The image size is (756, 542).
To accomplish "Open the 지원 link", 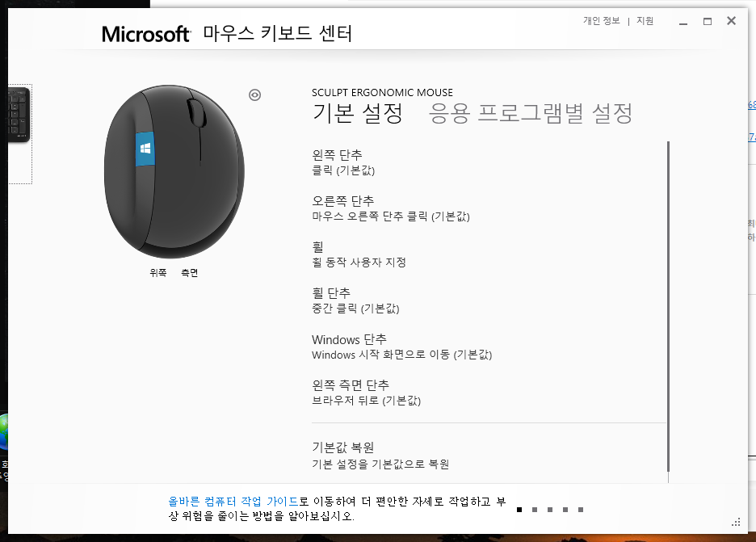I will pyautogui.click(x=645, y=21).
